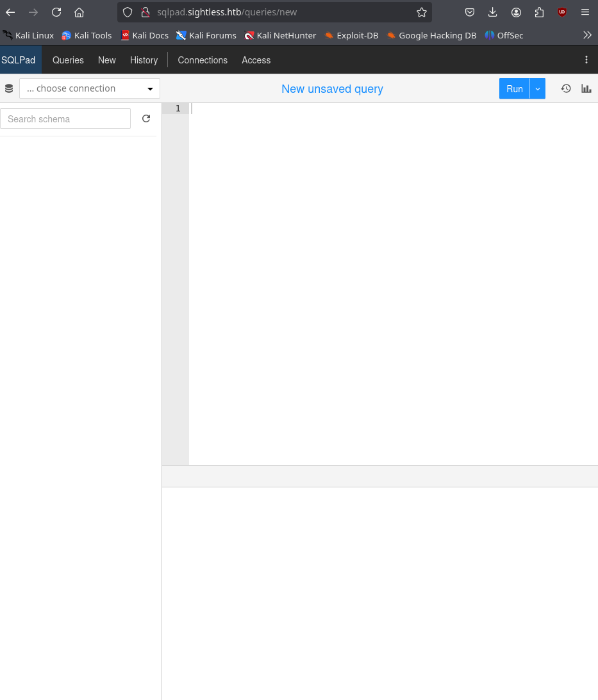Open the Kali NetHunter bookmark

(x=280, y=35)
